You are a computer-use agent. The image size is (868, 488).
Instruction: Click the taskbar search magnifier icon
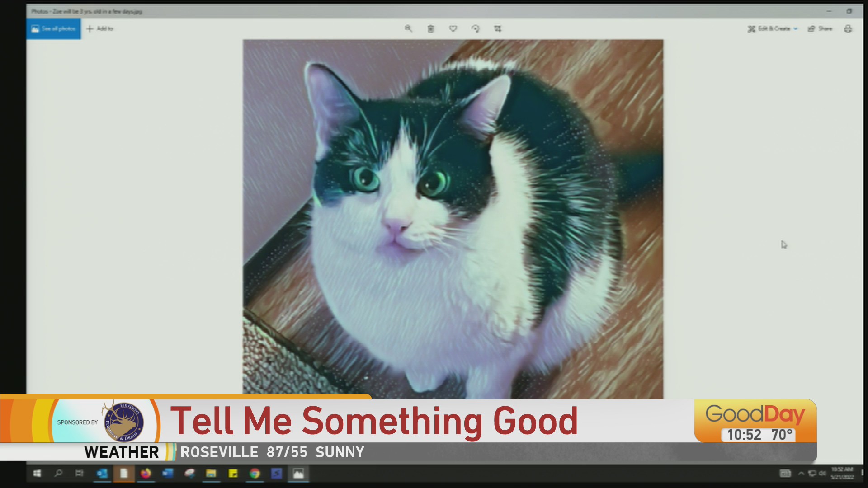58,473
